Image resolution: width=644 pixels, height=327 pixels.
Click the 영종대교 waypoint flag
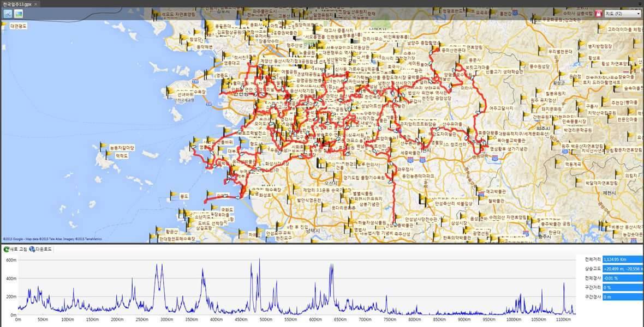(x=217, y=62)
